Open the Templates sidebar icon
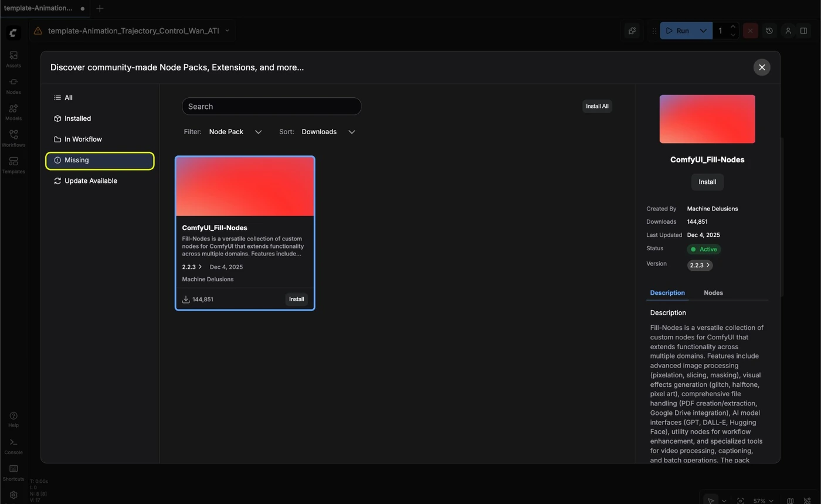 point(13,165)
